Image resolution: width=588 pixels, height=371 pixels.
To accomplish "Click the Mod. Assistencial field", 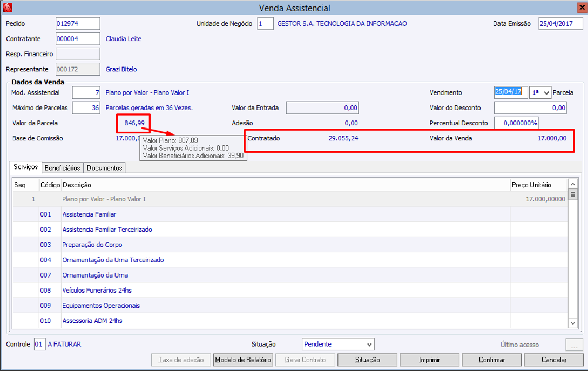I will 86,93.
